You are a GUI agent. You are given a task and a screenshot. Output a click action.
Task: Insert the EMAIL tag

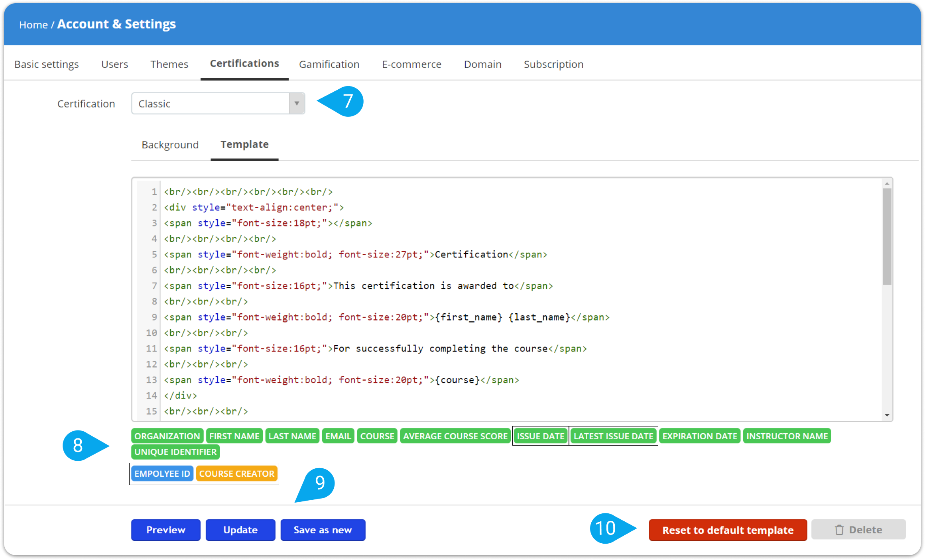[338, 436]
